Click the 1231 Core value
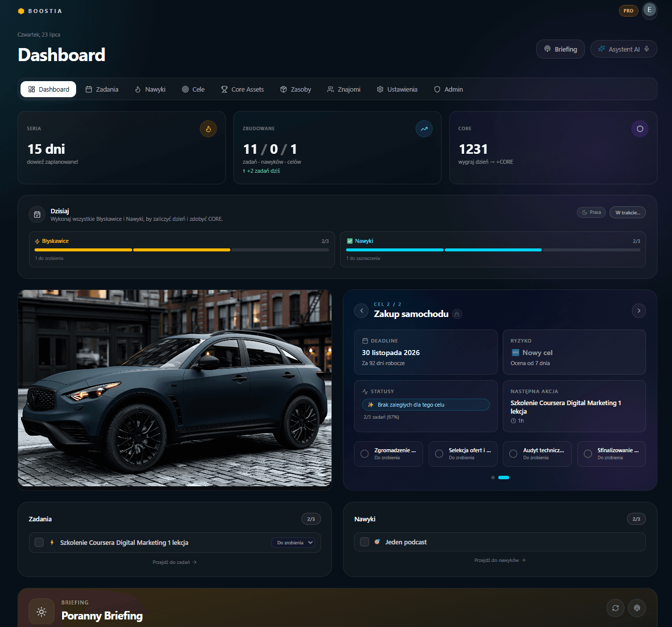The height and width of the screenshot is (627, 672). coord(473,149)
